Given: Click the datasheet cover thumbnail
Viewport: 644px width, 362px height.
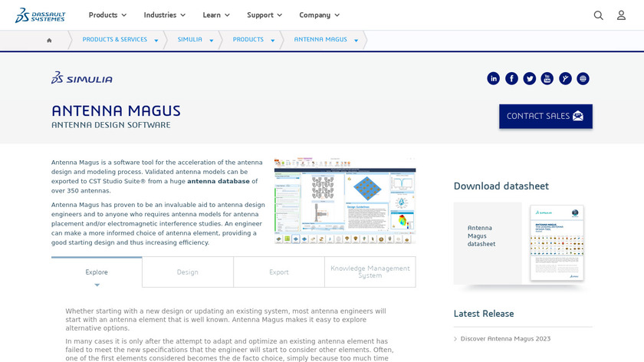Looking at the screenshot, I should click(557, 243).
